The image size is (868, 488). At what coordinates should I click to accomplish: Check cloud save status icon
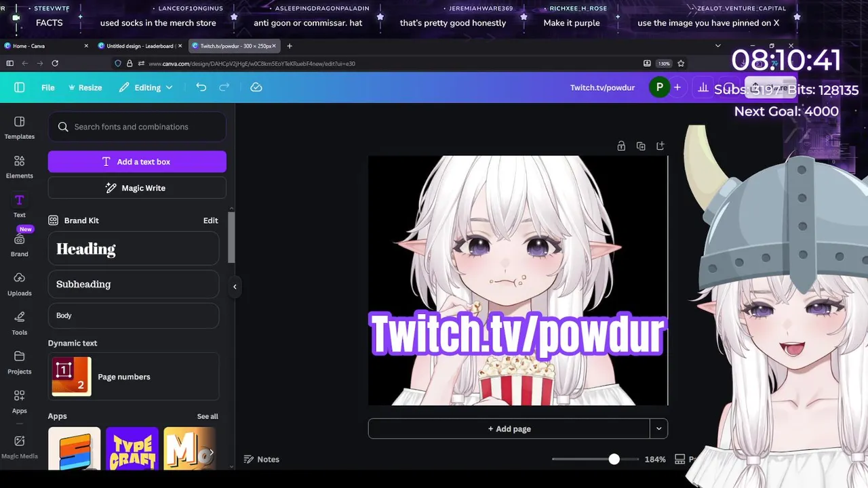(x=256, y=87)
